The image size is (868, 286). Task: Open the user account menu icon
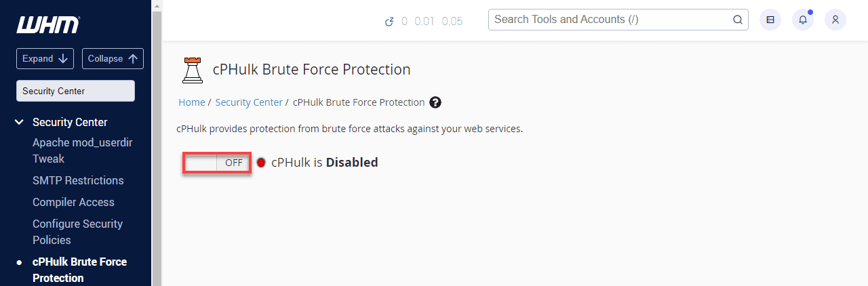(x=835, y=20)
